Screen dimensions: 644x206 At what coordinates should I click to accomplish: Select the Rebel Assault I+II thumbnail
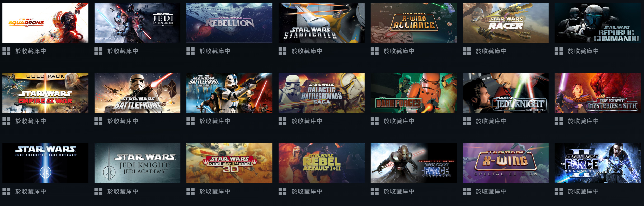coord(321,163)
